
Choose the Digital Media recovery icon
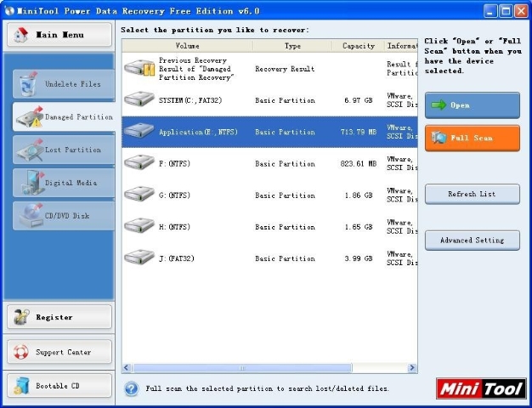click(x=28, y=182)
